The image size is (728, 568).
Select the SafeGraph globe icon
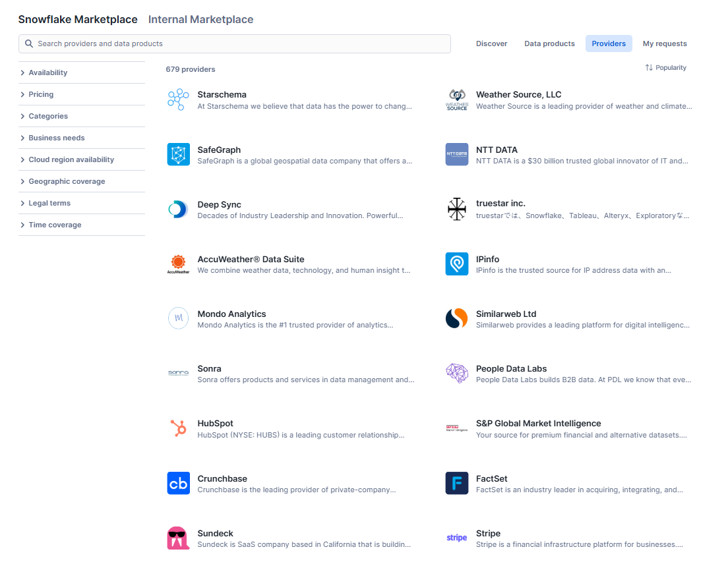point(177,154)
